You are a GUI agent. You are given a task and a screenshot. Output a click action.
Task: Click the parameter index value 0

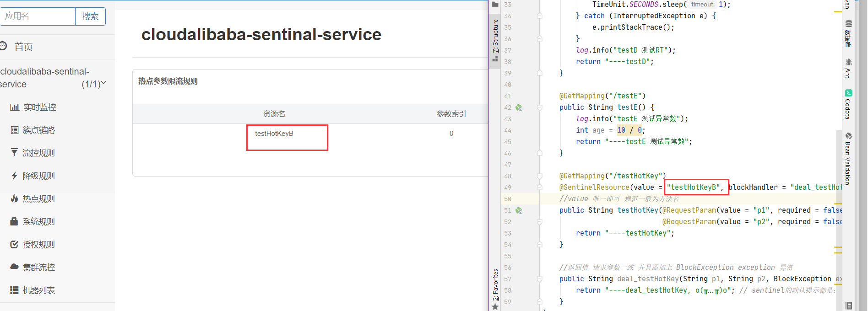click(451, 134)
